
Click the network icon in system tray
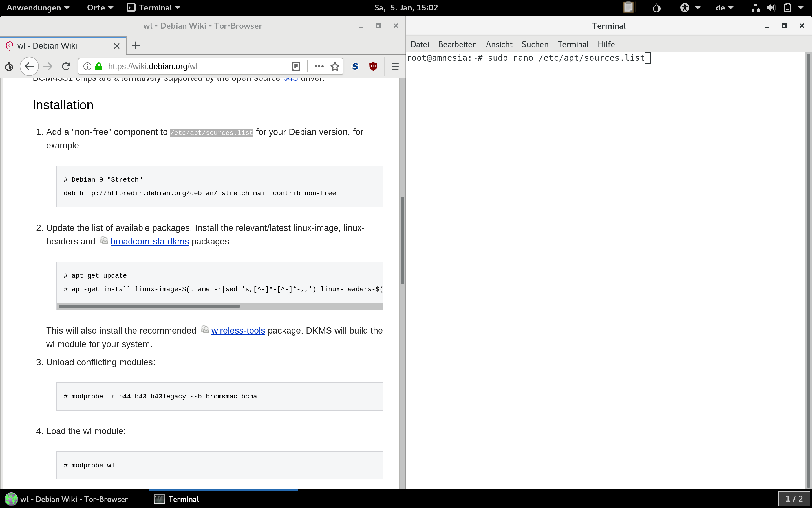756,7
